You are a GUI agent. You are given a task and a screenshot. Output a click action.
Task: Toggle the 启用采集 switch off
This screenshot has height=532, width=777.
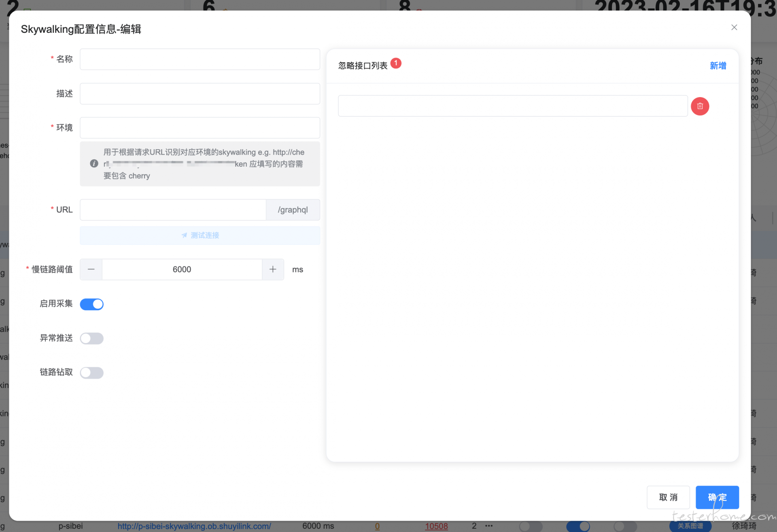pos(91,304)
